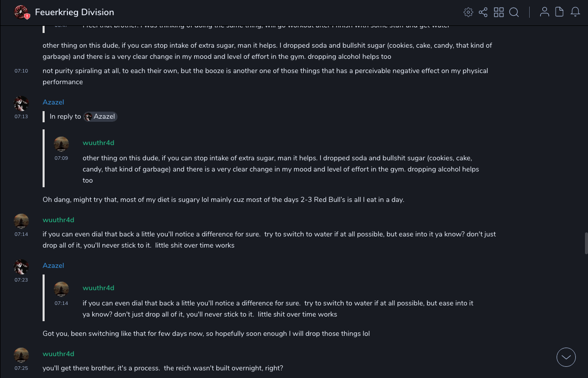This screenshot has width=588, height=378.
Task: Open the grid apps icon
Action: tap(499, 12)
